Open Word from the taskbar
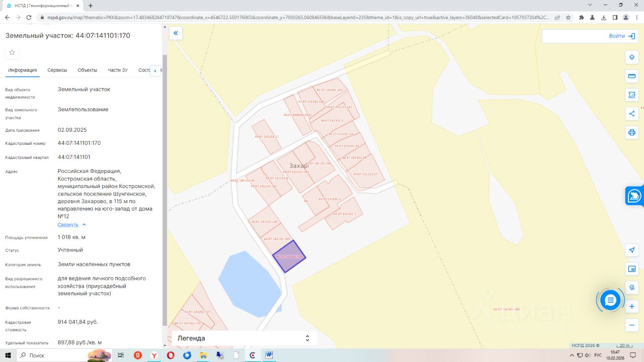 pos(269,355)
